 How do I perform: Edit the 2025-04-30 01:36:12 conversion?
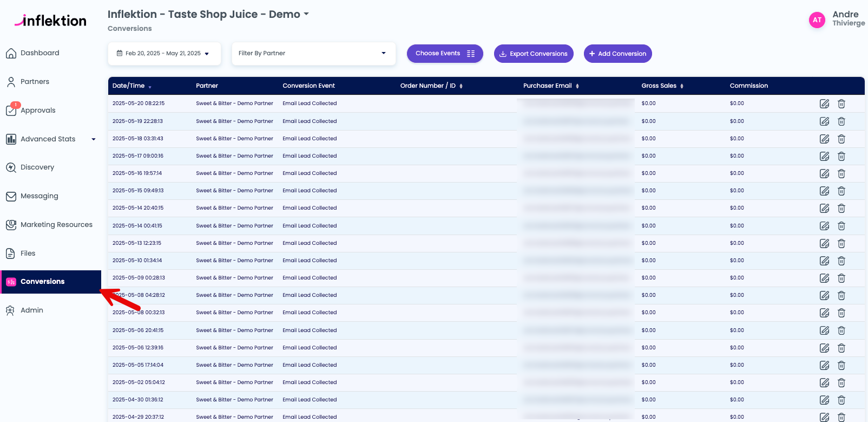point(824,400)
